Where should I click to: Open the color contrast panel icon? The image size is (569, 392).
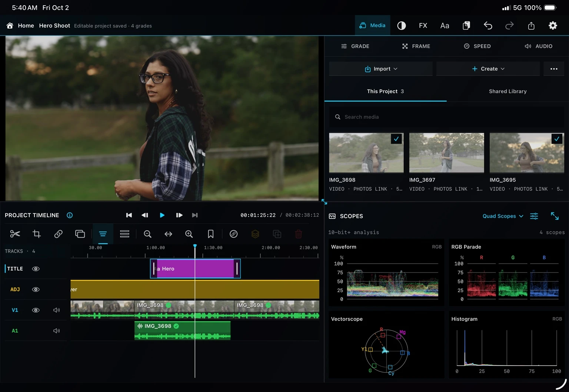tap(402, 26)
